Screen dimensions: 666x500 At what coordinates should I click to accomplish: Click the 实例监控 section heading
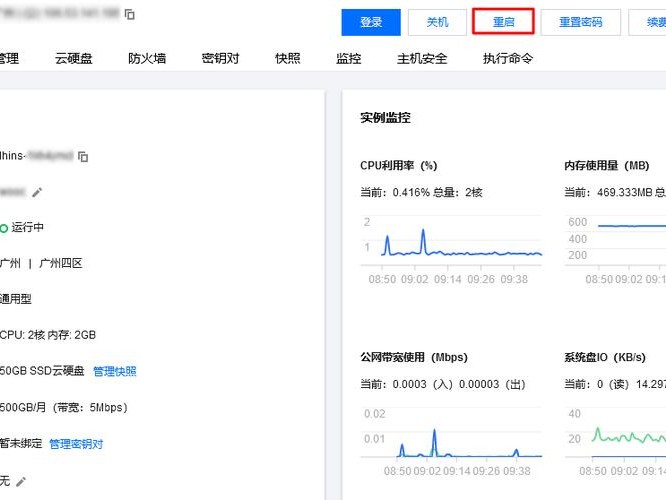[385, 118]
